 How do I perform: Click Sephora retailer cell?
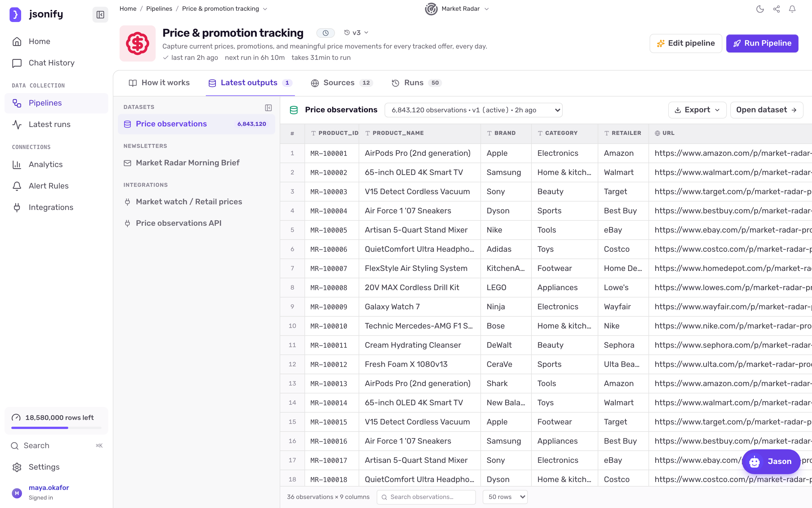coord(623,345)
